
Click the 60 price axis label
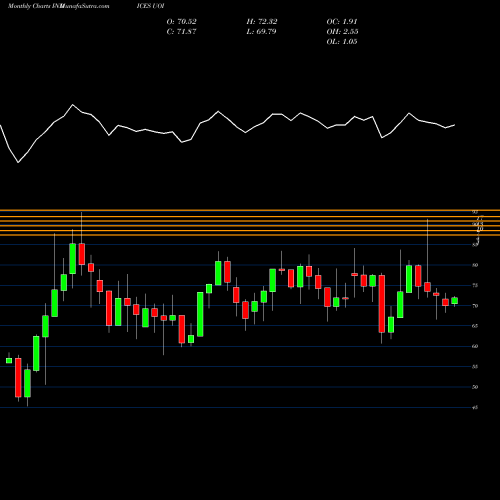click(475, 346)
